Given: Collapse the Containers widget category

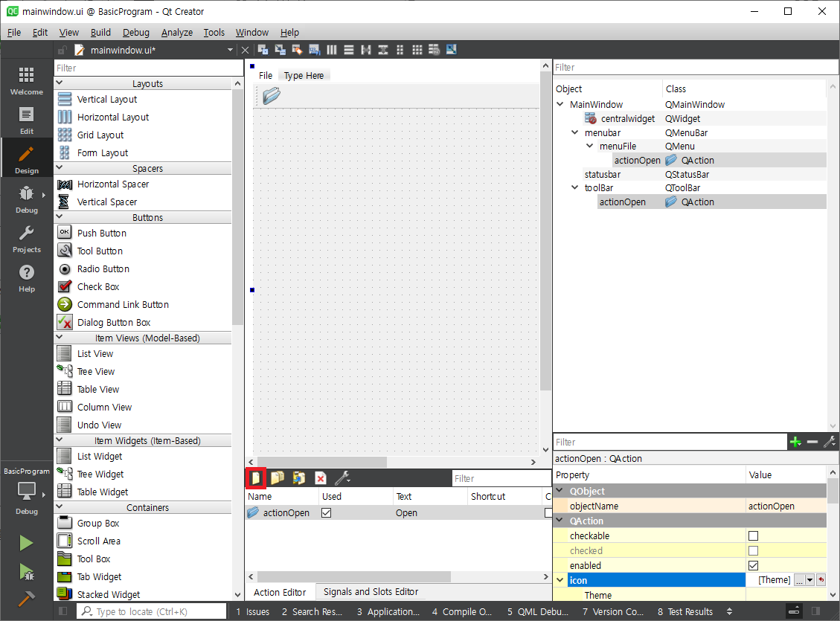Looking at the screenshot, I should 60,507.
